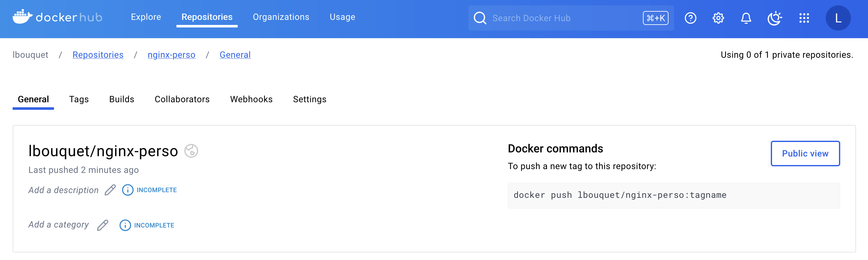Click the Public view button
The width and height of the screenshot is (868, 260).
click(x=805, y=153)
